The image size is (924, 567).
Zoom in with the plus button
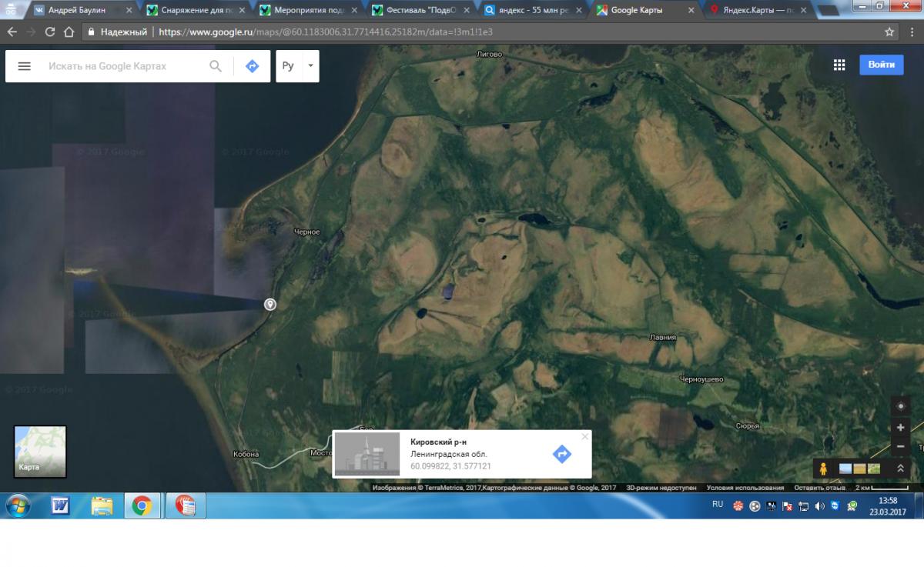pos(900,428)
